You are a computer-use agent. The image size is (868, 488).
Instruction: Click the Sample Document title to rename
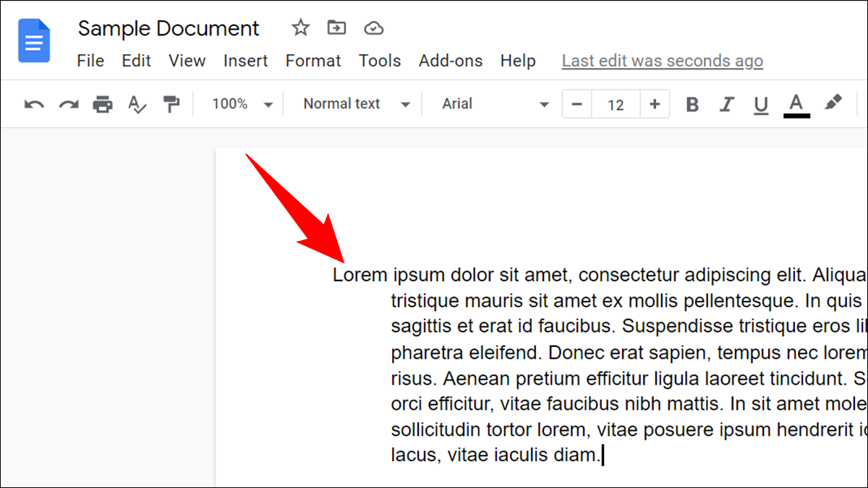coord(169,28)
